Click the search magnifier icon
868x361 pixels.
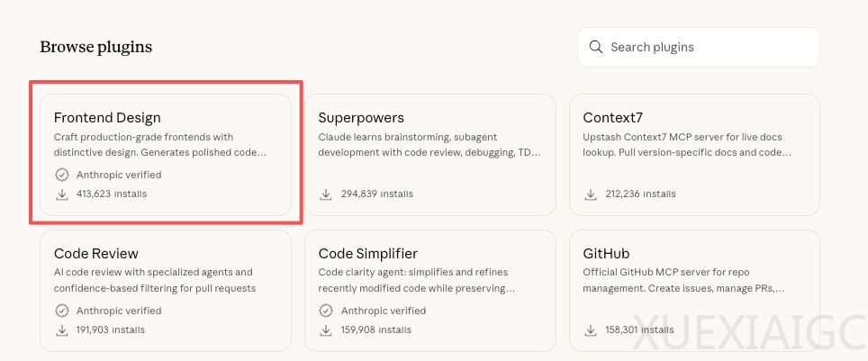[595, 47]
